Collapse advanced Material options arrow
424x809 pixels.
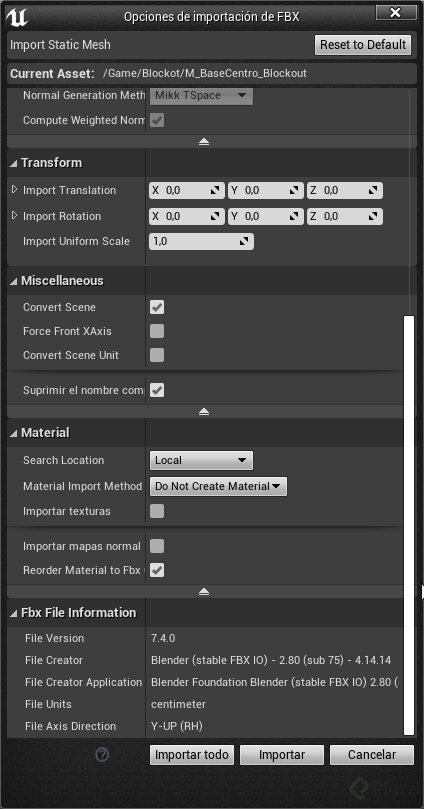pos(204,591)
